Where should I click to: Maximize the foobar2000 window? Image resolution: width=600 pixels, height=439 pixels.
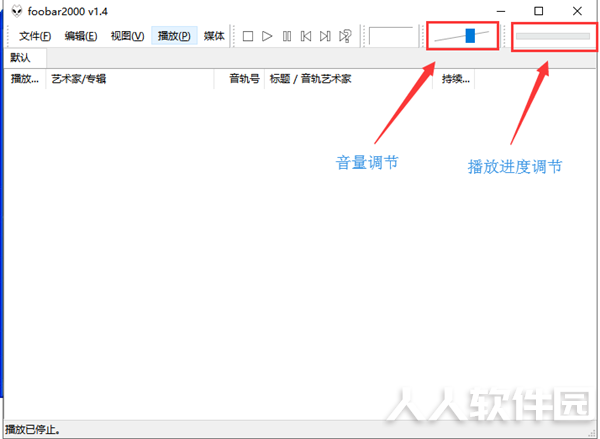[x=539, y=11]
